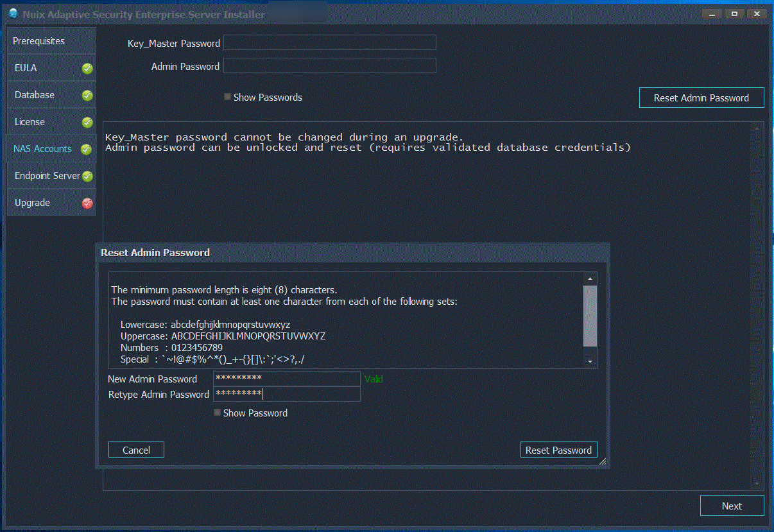Open the Upgrade step
This screenshot has height=532, width=774.
coord(51,203)
